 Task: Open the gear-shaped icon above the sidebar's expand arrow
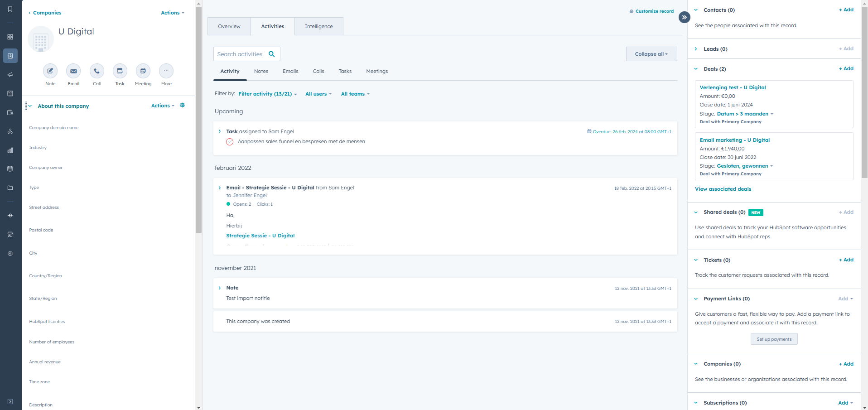point(10,253)
